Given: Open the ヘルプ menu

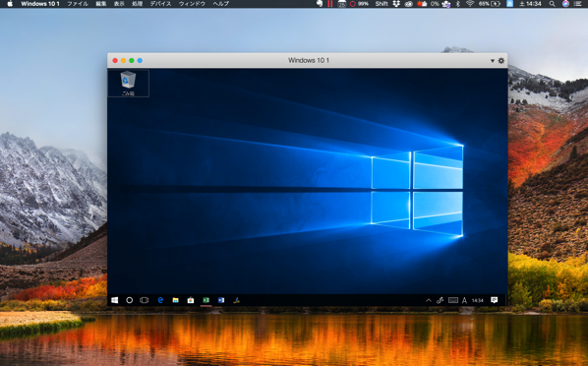Looking at the screenshot, I should (x=220, y=4).
